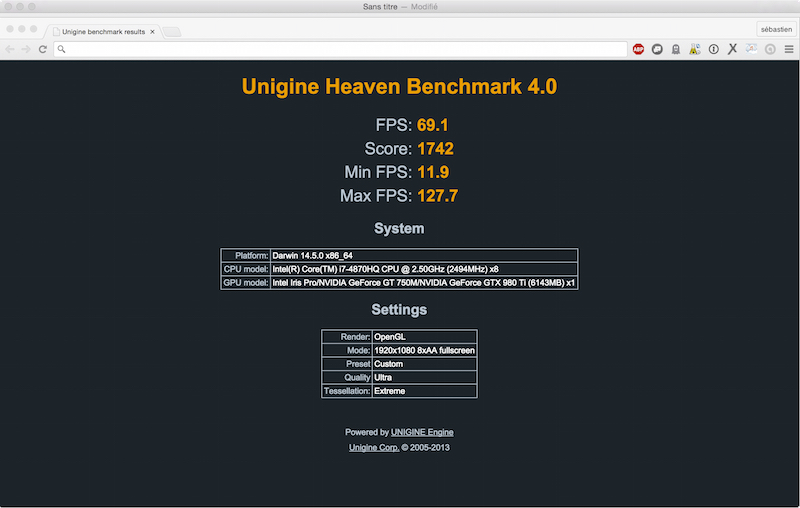Click the Intel Core i7-4870HQ CPU cell
This screenshot has width=800, height=508.
[x=424, y=269]
